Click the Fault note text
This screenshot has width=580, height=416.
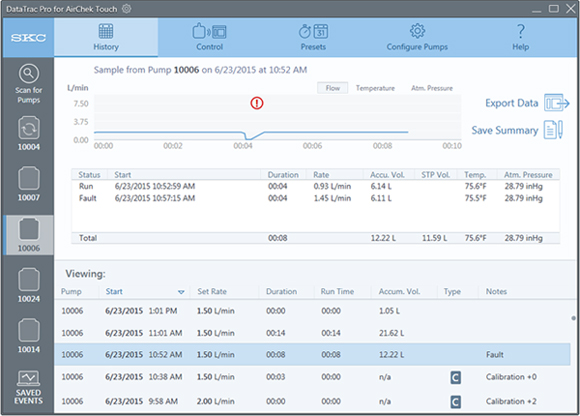point(495,355)
